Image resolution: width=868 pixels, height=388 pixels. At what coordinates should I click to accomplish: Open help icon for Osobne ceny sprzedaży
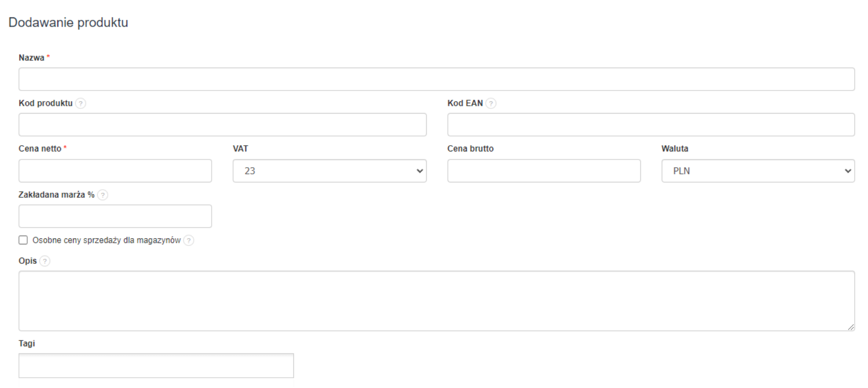[189, 240]
